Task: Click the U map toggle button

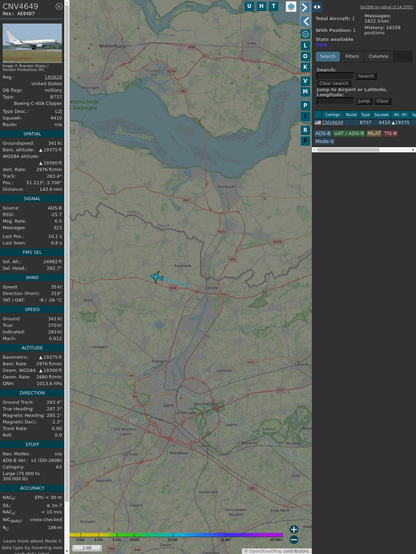Action: click(x=249, y=6)
